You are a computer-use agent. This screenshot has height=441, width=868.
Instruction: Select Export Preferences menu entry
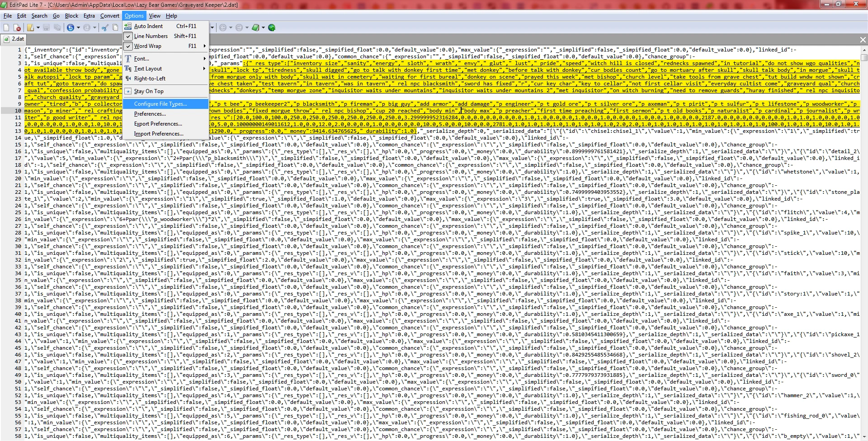point(165,124)
